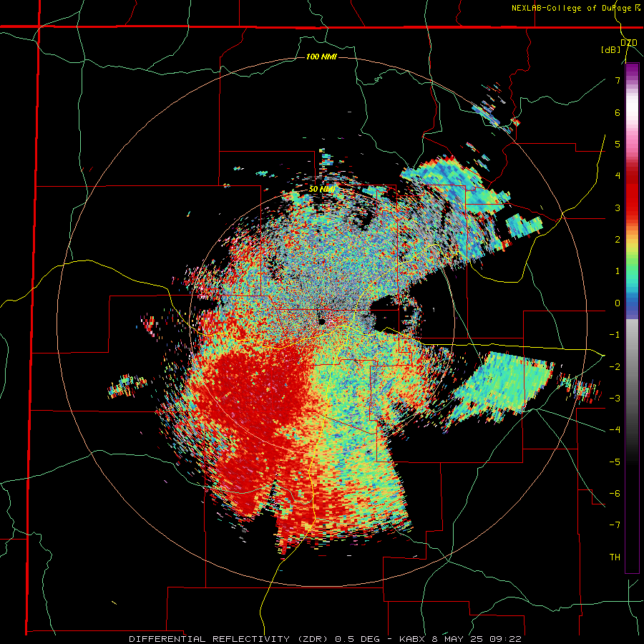Click the -6 value on color scale
Image resolution: width=644 pixels, height=644 pixels.
pyautogui.click(x=615, y=494)
